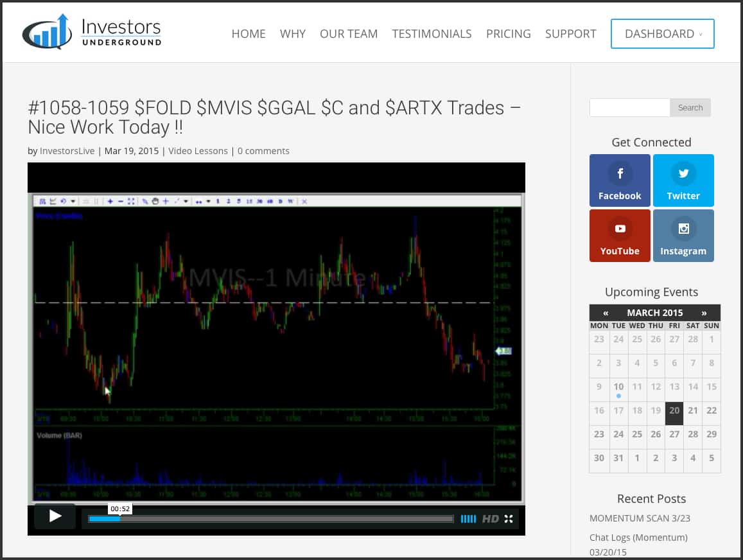Adjust the video volume bars
Image resolution: width=743 pixels, height=560 pixels.
pyautogui.click(x=468, y=519)
